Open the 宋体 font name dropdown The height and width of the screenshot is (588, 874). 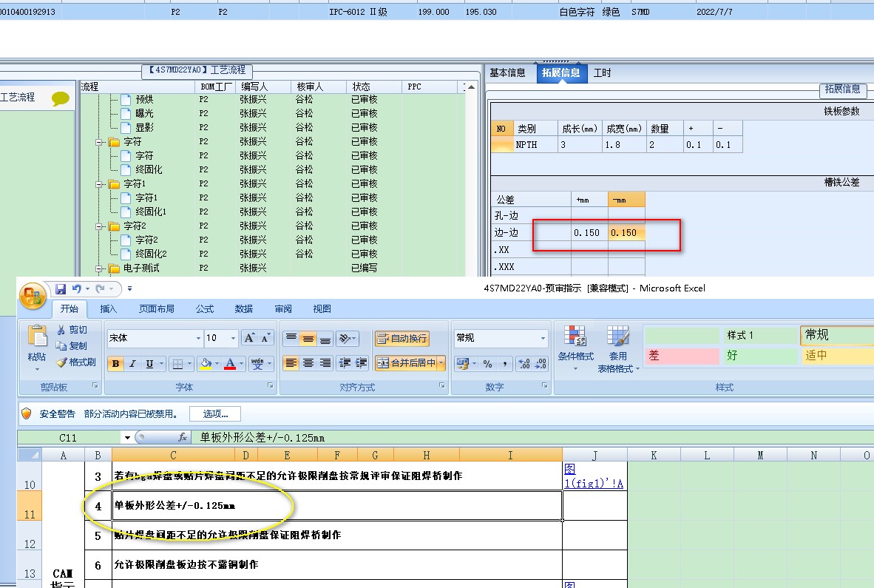point(198,338)
